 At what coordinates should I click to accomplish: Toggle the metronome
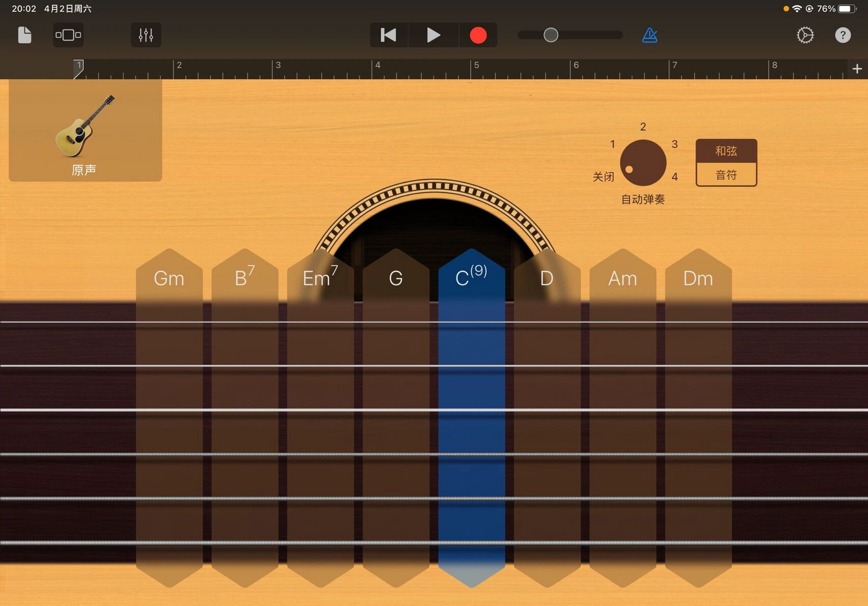[x=650, y=35]
